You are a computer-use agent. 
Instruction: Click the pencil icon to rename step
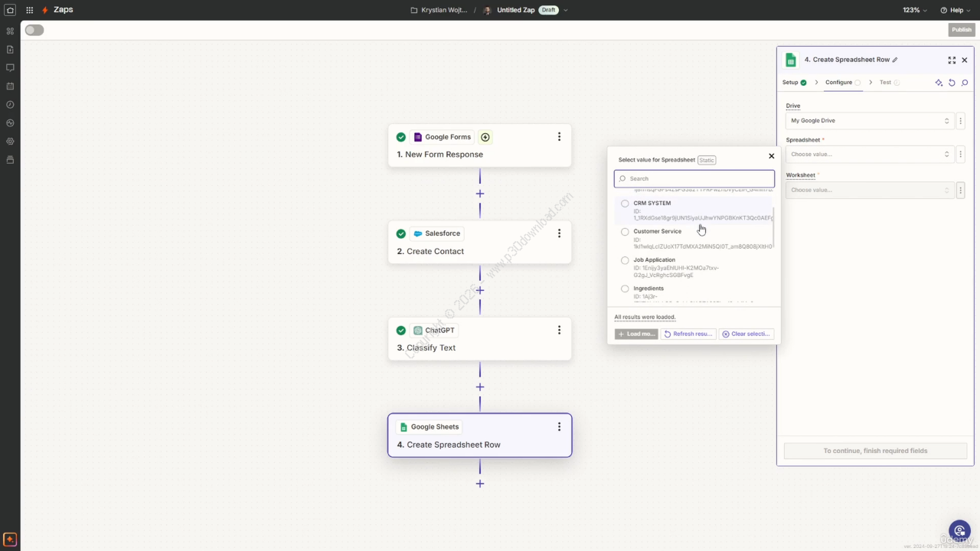(x=895, y=60)
